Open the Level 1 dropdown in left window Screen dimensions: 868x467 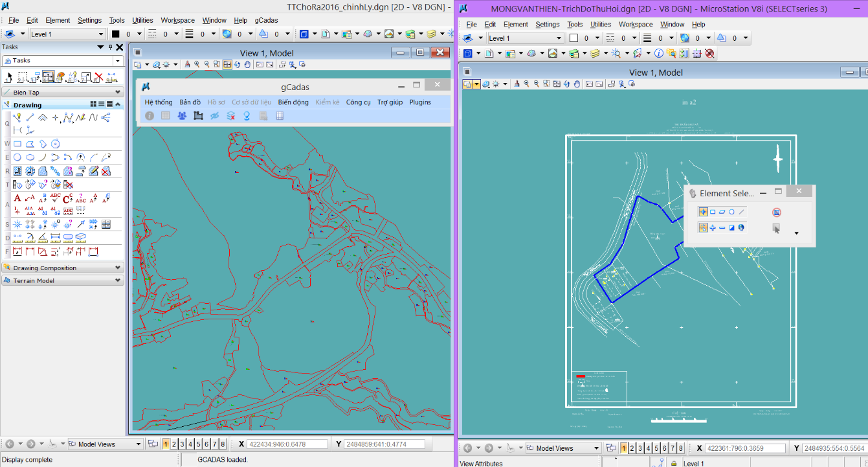click(100, 34)
